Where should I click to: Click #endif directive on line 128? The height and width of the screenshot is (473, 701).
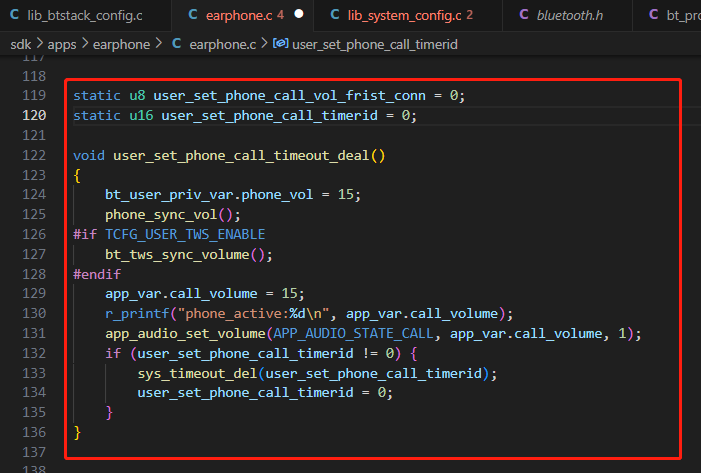coord(97,274)
